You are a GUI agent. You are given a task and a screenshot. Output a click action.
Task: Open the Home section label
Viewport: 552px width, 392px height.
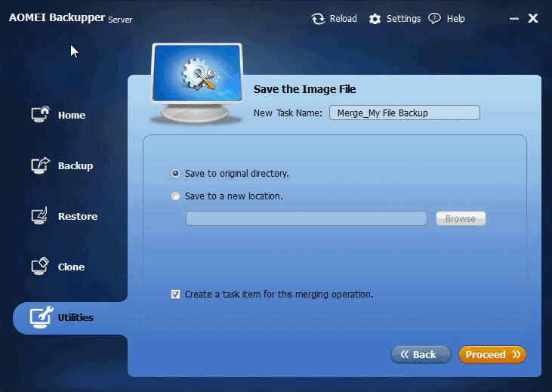click(72, 115)
